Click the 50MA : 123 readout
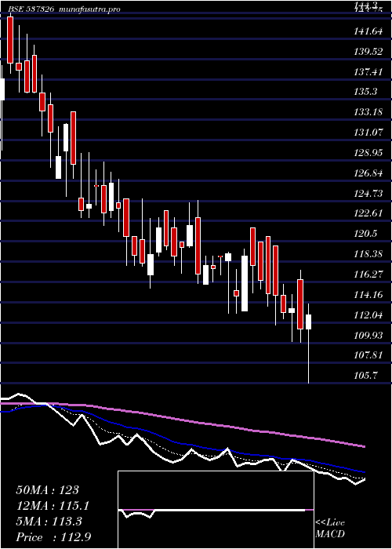This screenshot has width=392, height=549. pyautogui.click(x=47, y=490)
